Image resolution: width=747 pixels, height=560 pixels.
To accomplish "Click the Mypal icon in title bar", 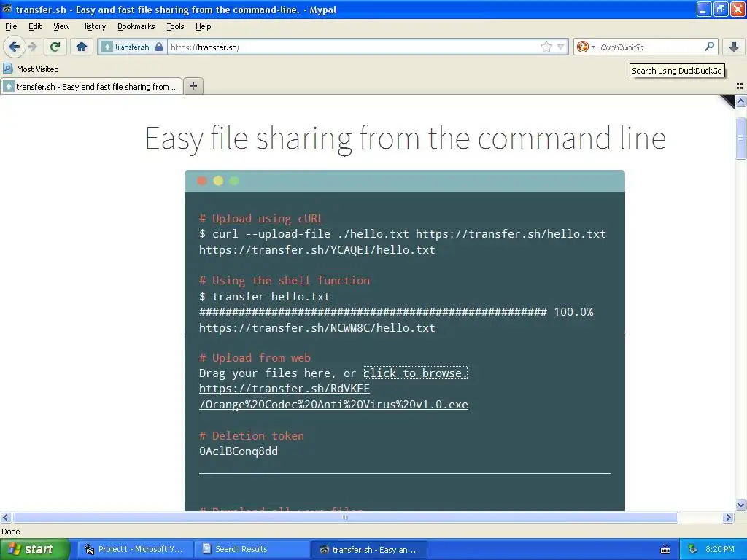I will point(7,9).
